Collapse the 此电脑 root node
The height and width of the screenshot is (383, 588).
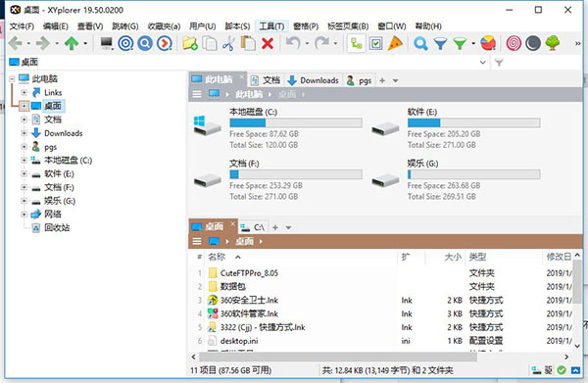[x=12, y=78]
